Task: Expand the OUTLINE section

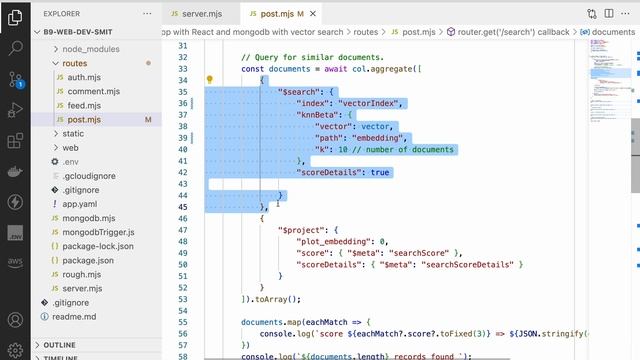Action: 59,345
